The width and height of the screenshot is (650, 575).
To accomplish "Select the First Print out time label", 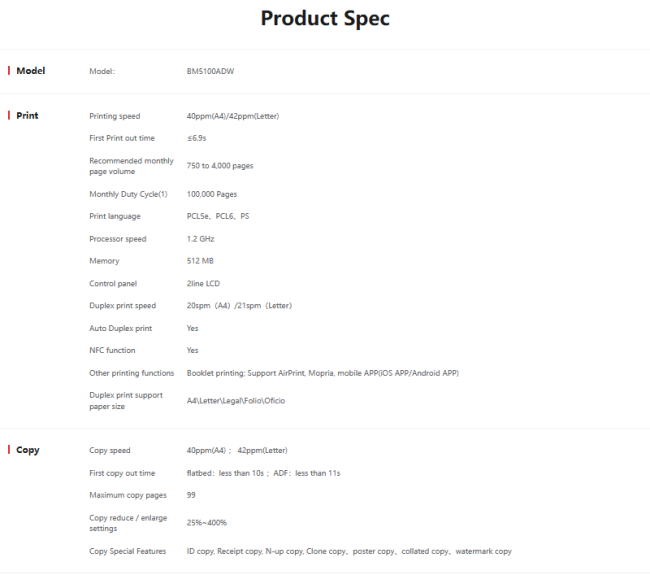I will coord(122,138).
